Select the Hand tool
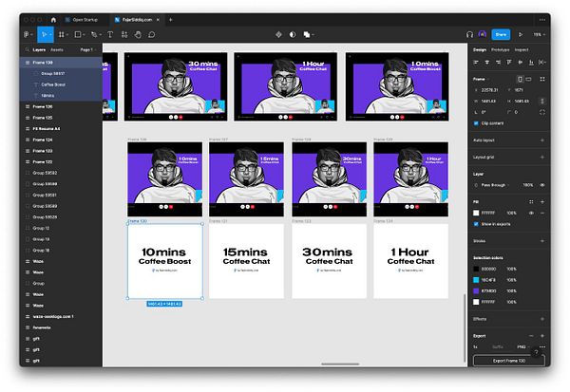 [x=138, y=34]
